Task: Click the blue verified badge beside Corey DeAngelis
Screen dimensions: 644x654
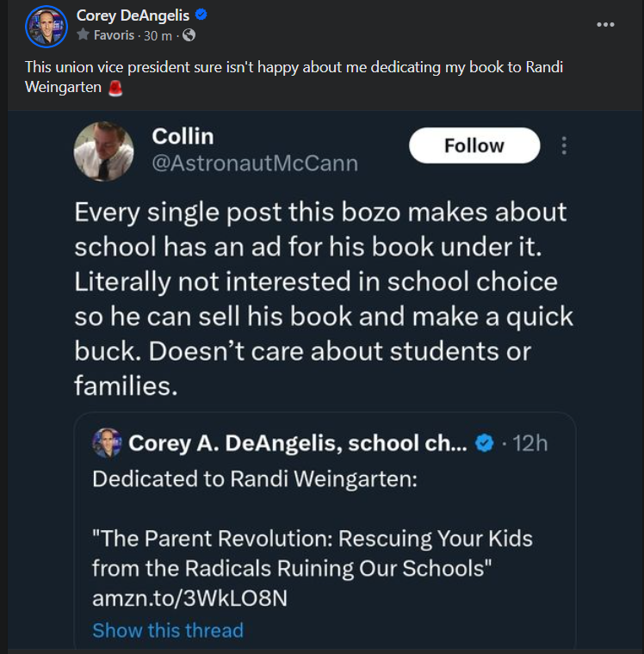Action: coord(201,15)
